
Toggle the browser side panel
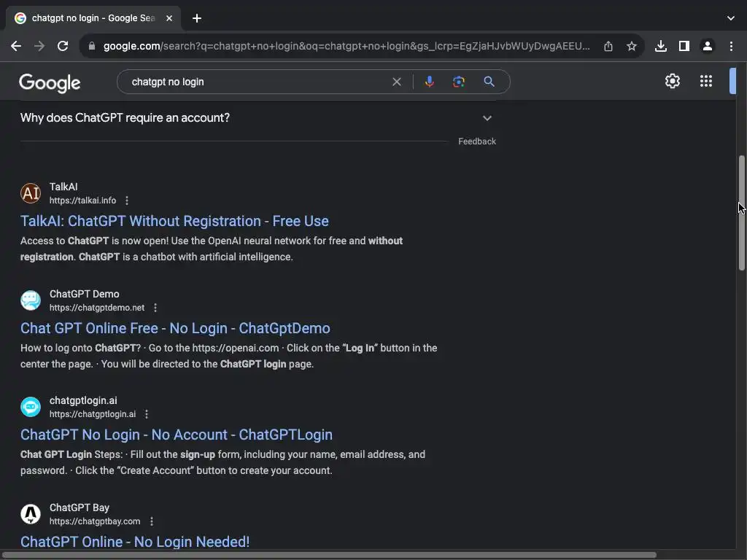click(x=684, y=46)
